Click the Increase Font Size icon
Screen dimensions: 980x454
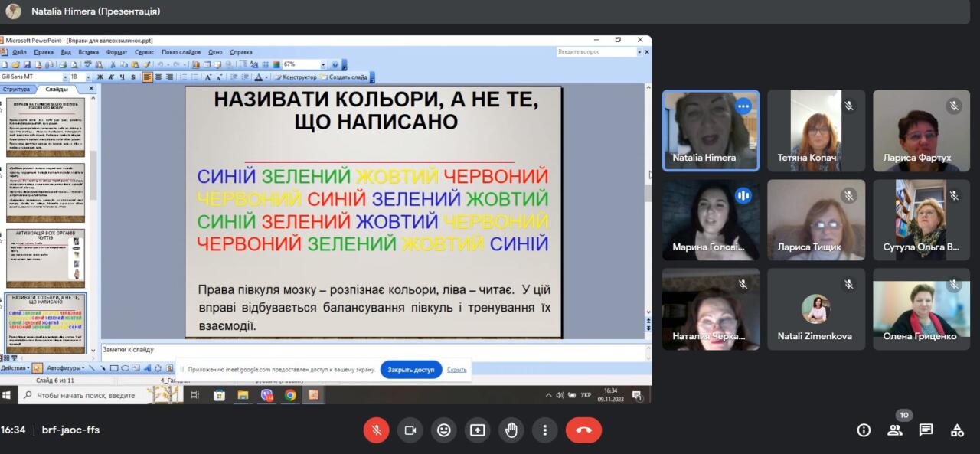(x=208, y=77)
